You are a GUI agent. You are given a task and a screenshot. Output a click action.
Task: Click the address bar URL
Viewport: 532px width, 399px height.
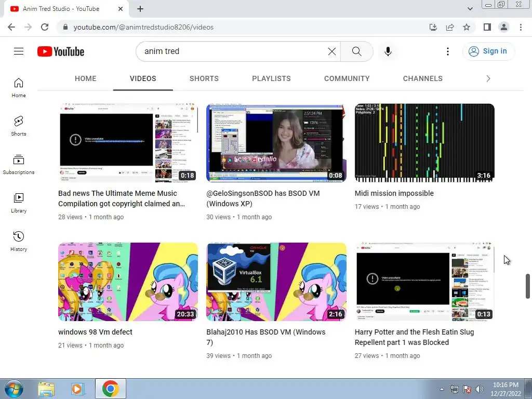click(143, 27)
